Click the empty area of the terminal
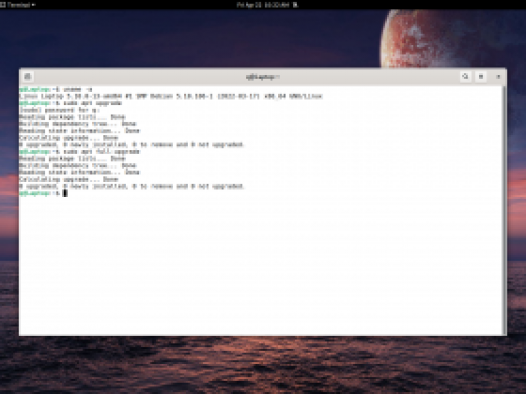This screenshot has width=526, height=394. pos(262,265)
